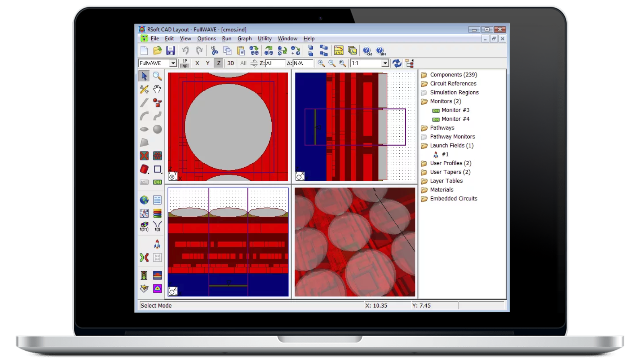Open the Graph menu

coord(245,39)
